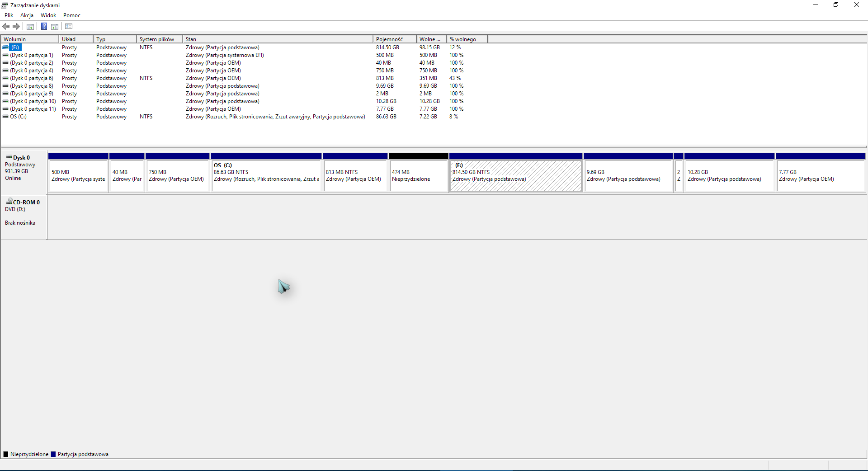Click the drive icon of volume (E:) row
Screen dimensions: 868x471
tap(5, 47)
